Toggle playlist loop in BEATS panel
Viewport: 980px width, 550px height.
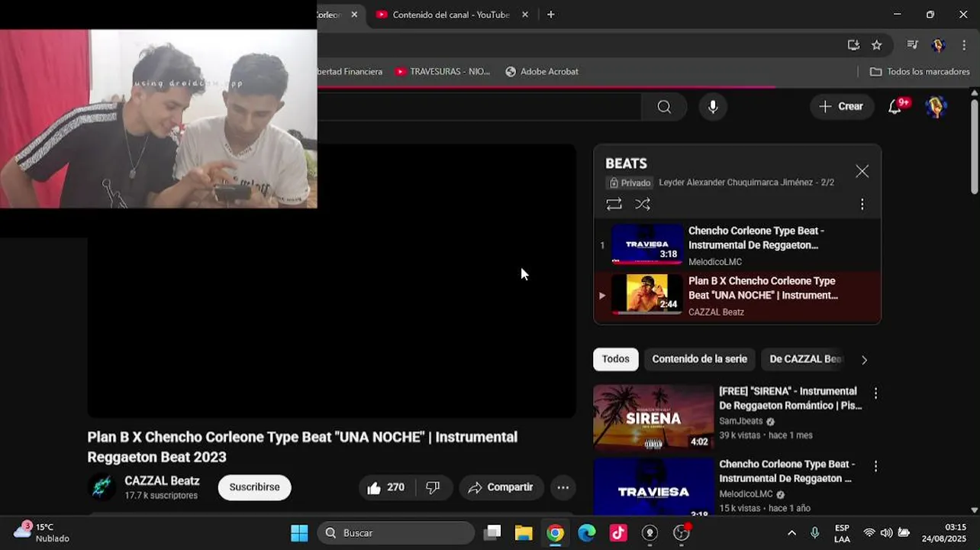(614, 204)
